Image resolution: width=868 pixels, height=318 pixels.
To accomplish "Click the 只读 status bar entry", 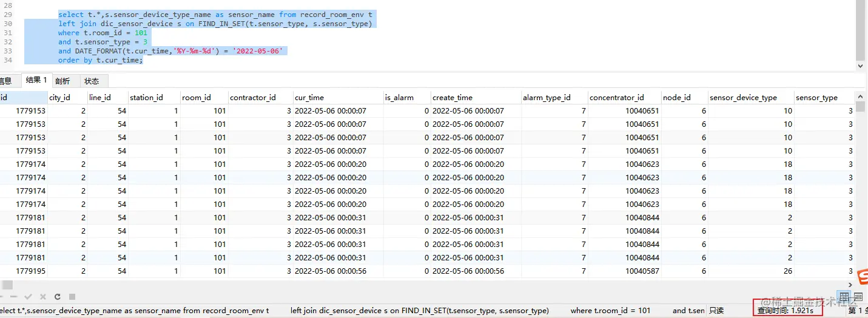I will pos(716,311).
